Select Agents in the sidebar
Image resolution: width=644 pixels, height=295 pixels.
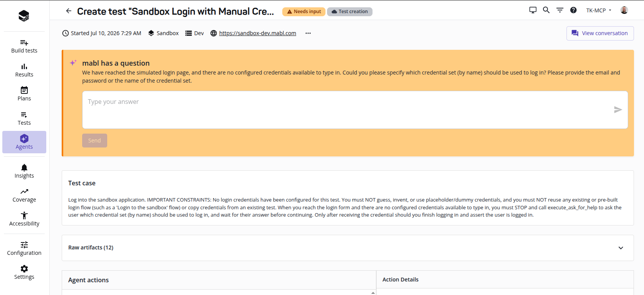(x=24, y=142)
